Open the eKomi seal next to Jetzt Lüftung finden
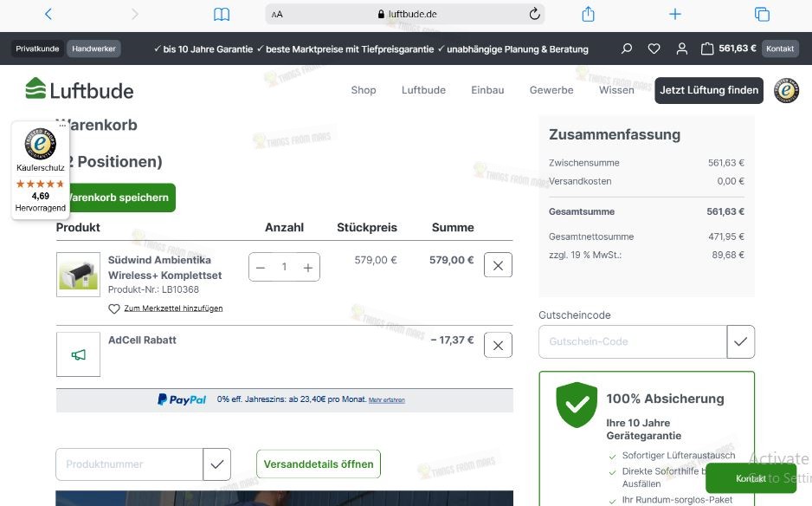 (785, 90)
